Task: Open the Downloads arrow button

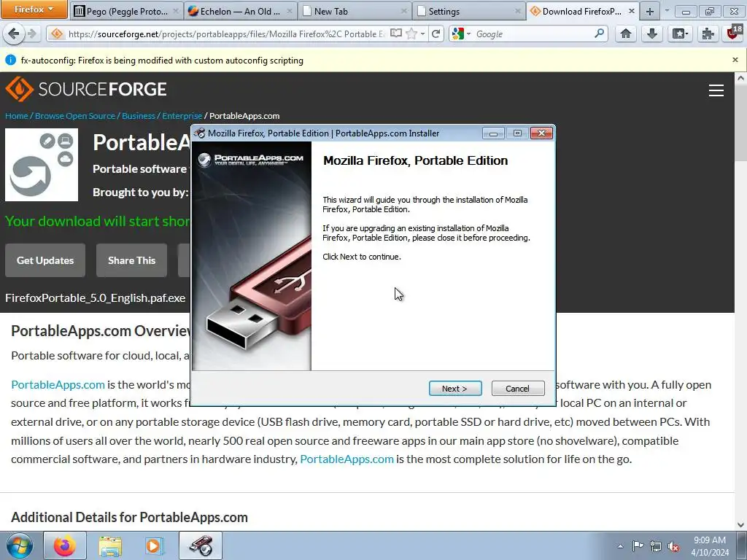Action: tap(652, 34)
